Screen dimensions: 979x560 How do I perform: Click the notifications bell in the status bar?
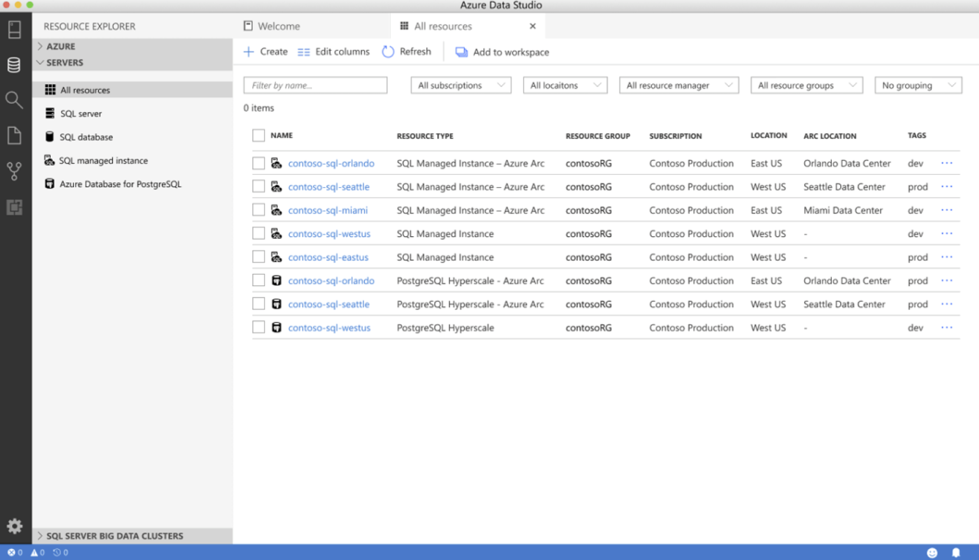[955, 552]
